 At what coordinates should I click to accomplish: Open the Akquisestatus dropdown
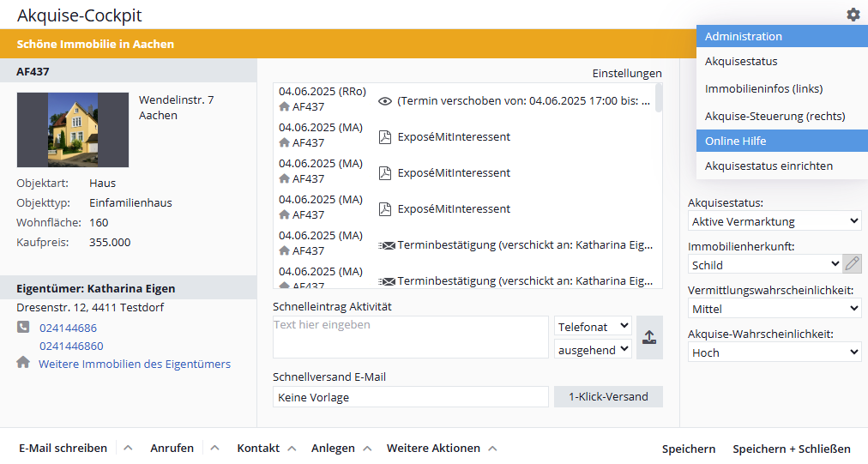pos(774,221)
